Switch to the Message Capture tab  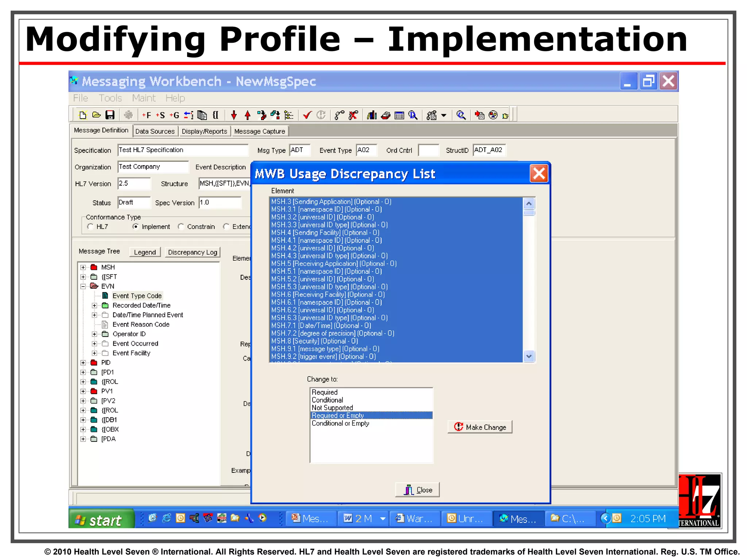point(260,131)
